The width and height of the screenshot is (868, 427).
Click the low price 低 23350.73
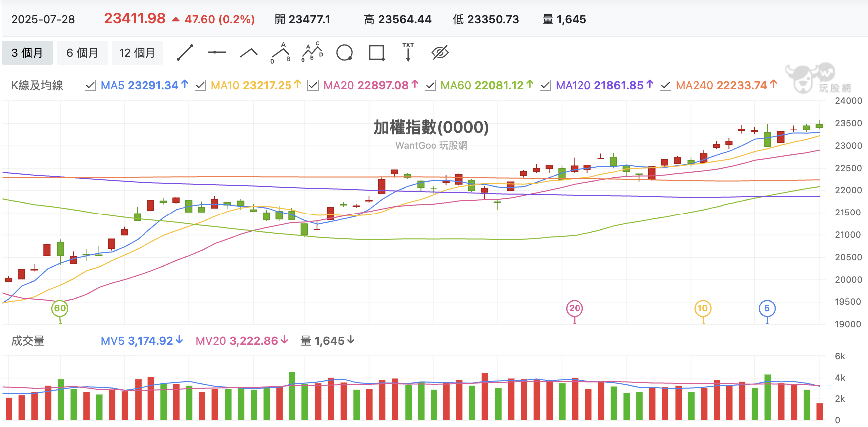486,19
